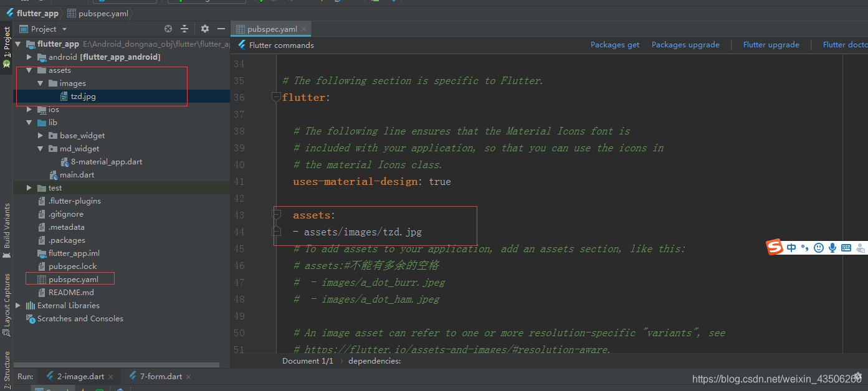
Task: Click the flutter_app.iml file icon
Action: 42,253
